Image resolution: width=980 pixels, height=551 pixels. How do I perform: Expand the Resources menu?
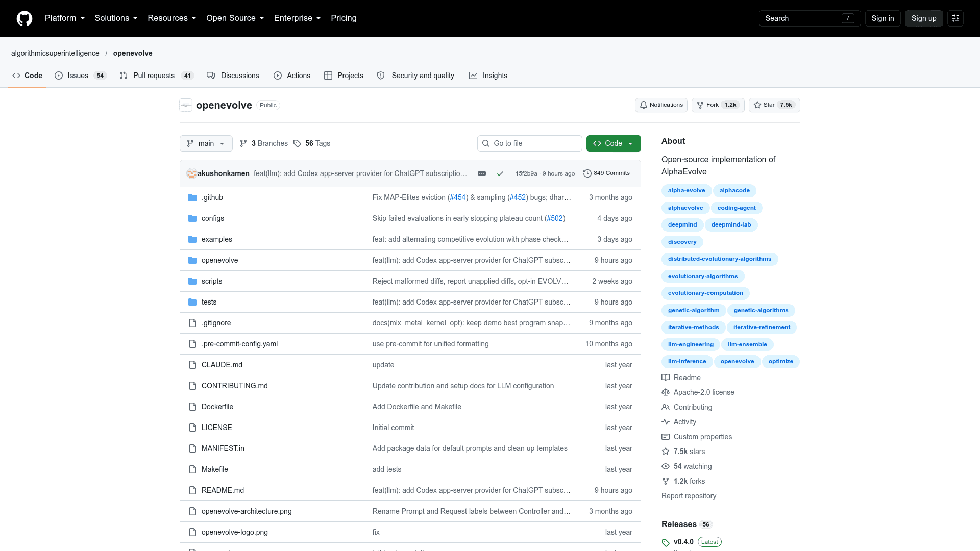click(172, 18)
